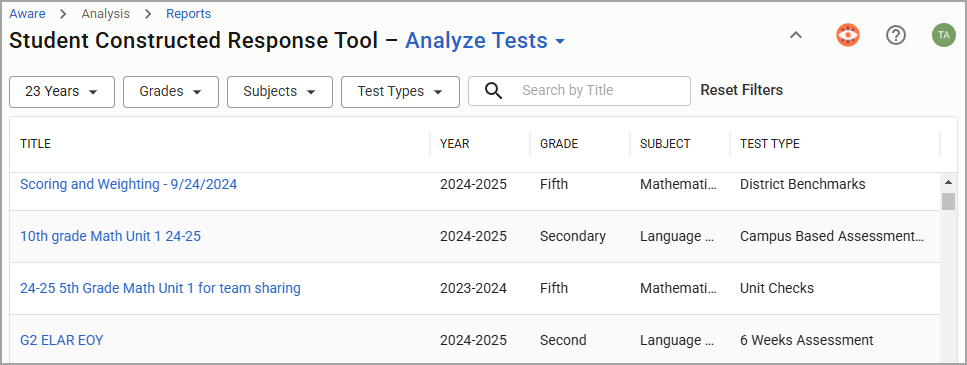Click Reset Filters

click(x=741, y=90)
